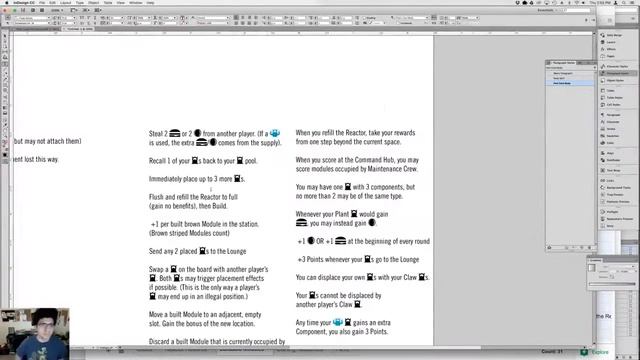The height and width of the screenshot is (360, 640).
Task: Click the Delete style trash icon
Action: [x=589, y=248]
